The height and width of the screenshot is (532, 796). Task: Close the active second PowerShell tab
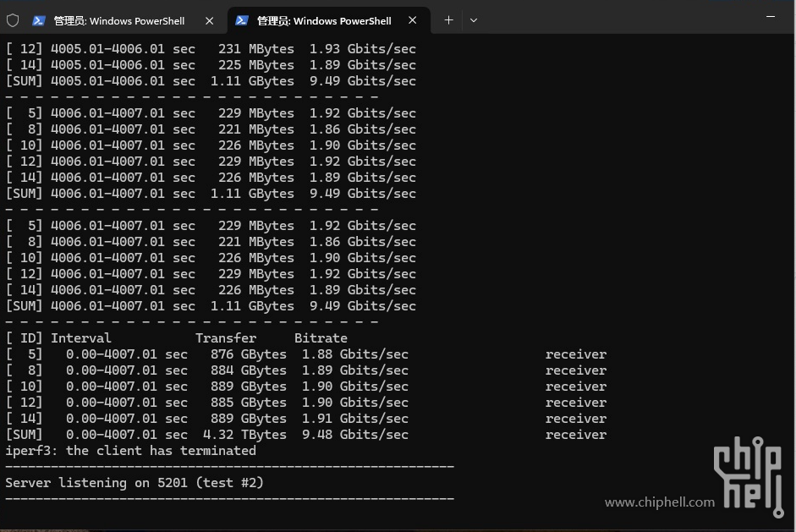[412, 20]
